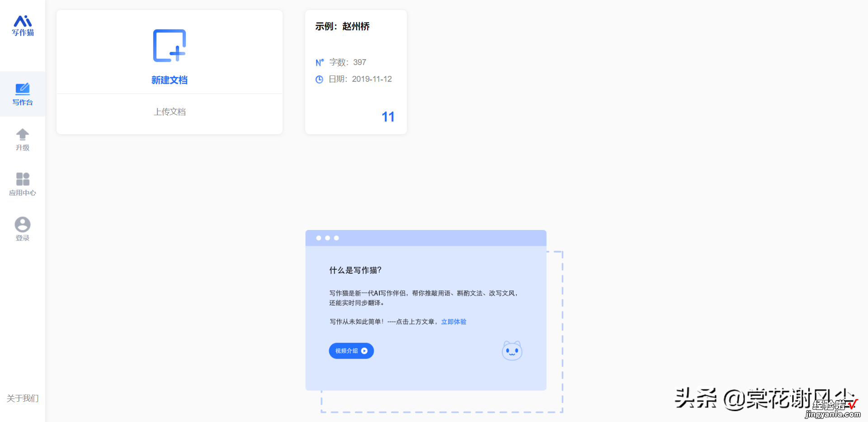The image size is (868, 422).
Task: Click the 写作猫 logo in the sidebar
Action: point(23,26)
